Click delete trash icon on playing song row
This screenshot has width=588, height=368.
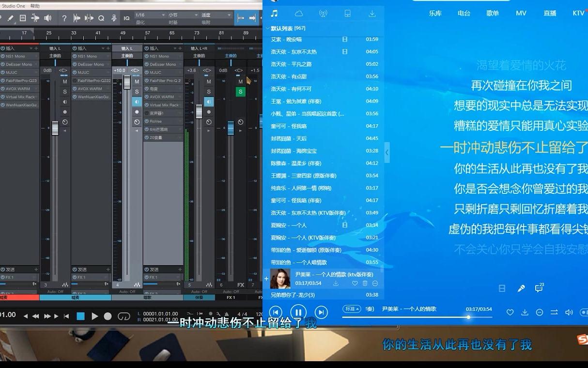pyautogui.click(x=365, y=283)
